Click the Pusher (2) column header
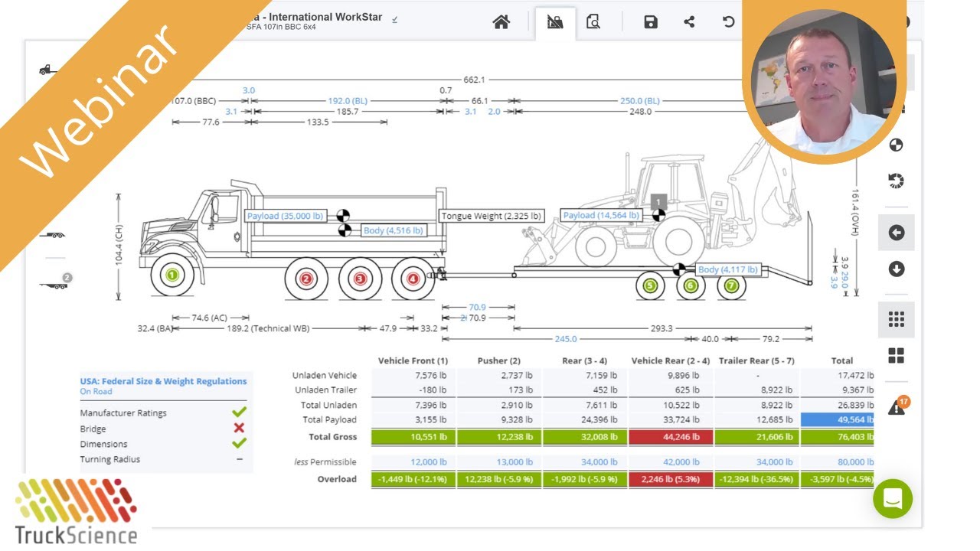This screenshot has height=551, width=980. (x=499, y=360)
